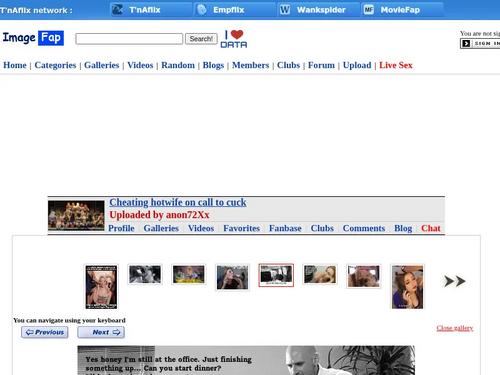Click the uploader avatar image

[76, 215]
